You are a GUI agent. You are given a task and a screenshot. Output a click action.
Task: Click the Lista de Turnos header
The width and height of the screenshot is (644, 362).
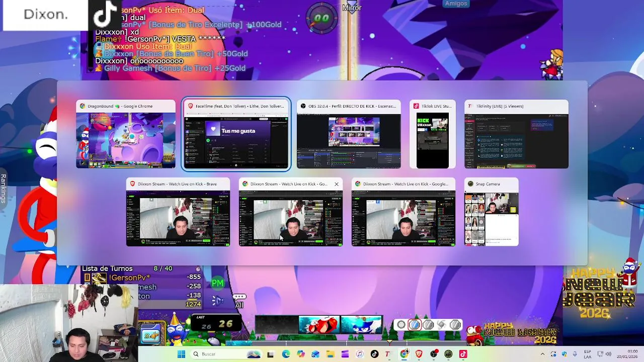tap(107, 268)
